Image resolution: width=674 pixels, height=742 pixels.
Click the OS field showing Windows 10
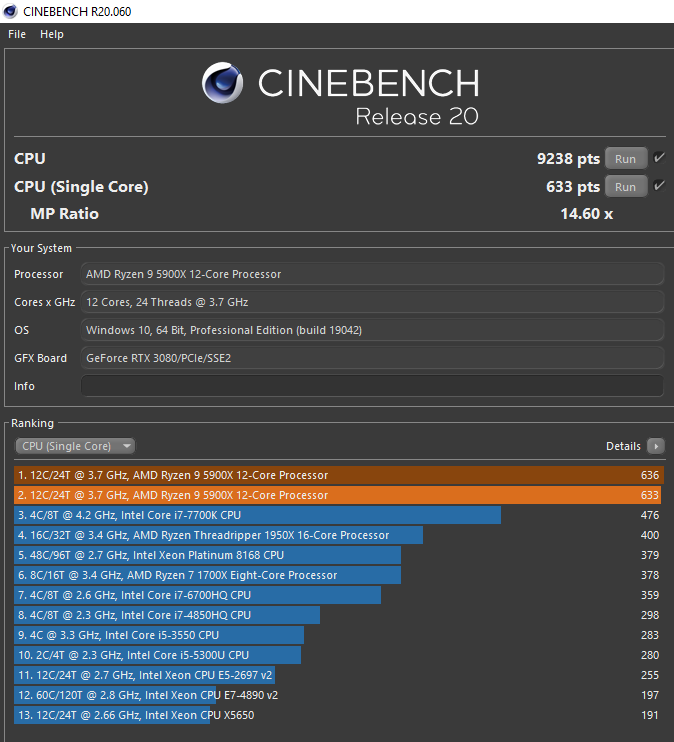tap(372, 330)
